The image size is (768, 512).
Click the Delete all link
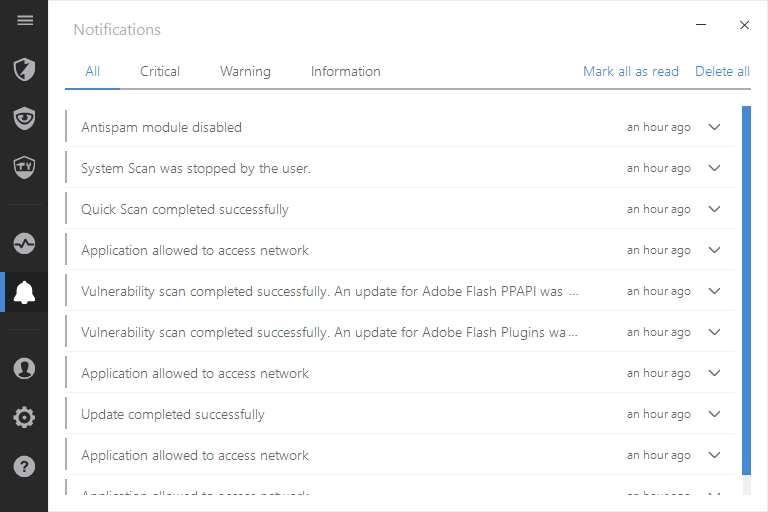pos(722,71)
